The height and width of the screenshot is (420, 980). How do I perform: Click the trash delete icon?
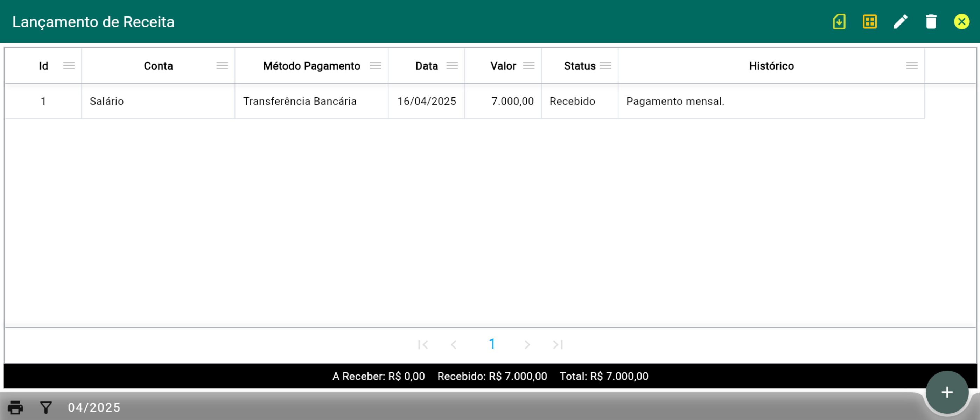click(x=931, y=22)
